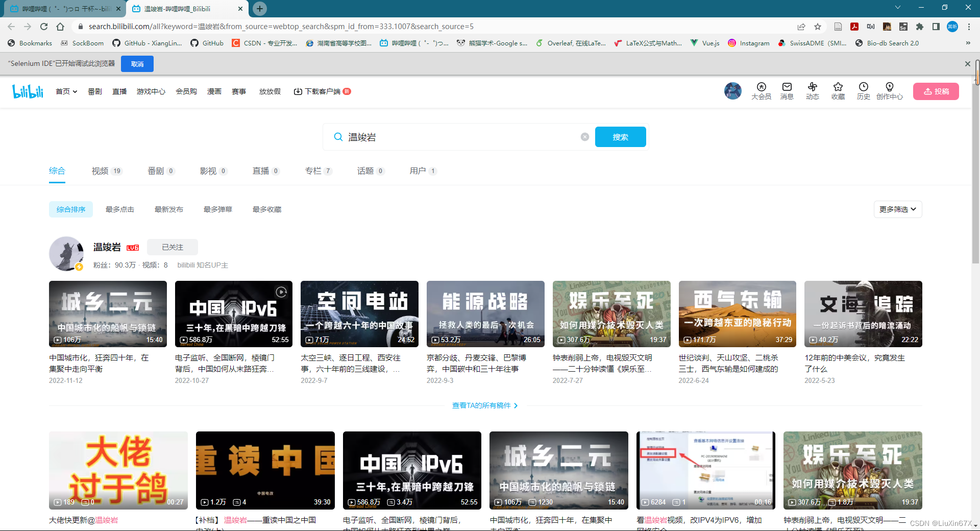This screenshot has width=980, height=531.
Task: Open the 大会员 membership icon
Action: point(761,91)
